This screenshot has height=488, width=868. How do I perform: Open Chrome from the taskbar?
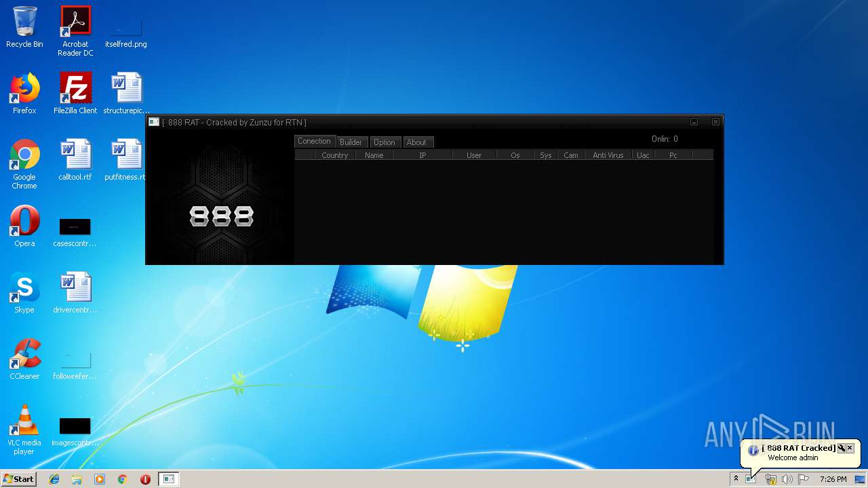[123, 479]
